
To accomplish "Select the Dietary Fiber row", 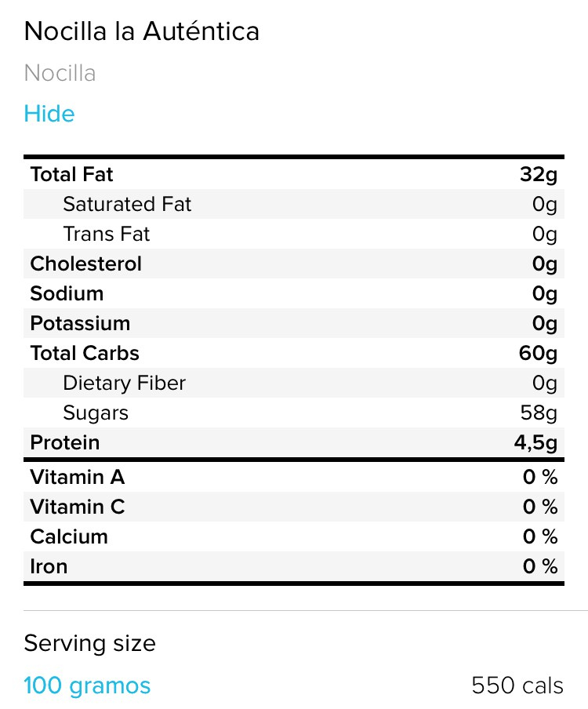I will (293, 383).
